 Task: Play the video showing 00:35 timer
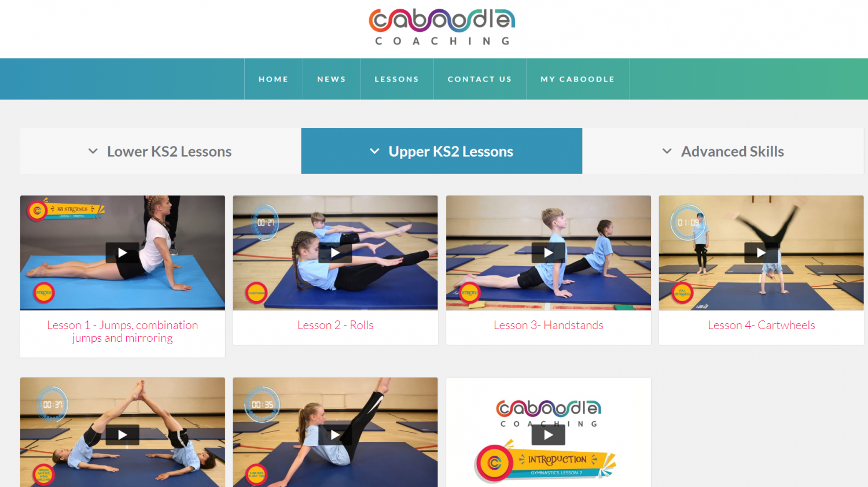335,435
